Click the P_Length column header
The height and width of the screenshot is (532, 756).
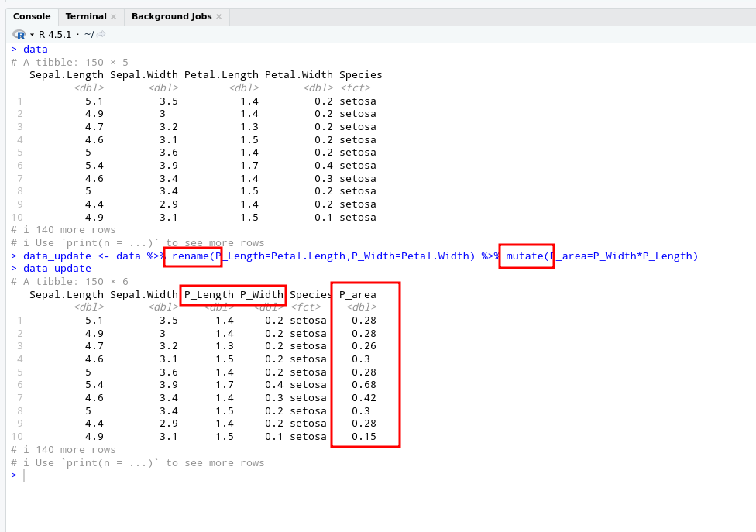209,294
